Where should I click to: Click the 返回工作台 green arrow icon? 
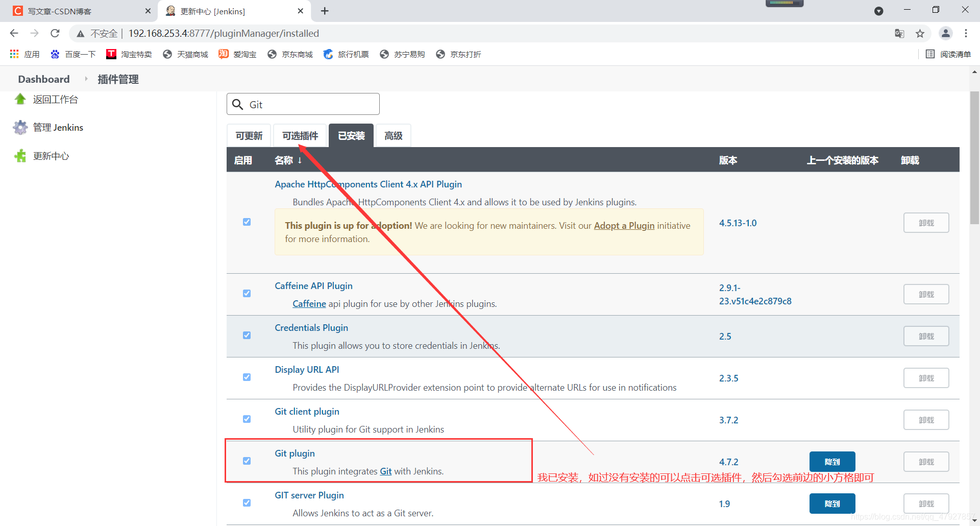pyautogui.click(x=20, y=99)
